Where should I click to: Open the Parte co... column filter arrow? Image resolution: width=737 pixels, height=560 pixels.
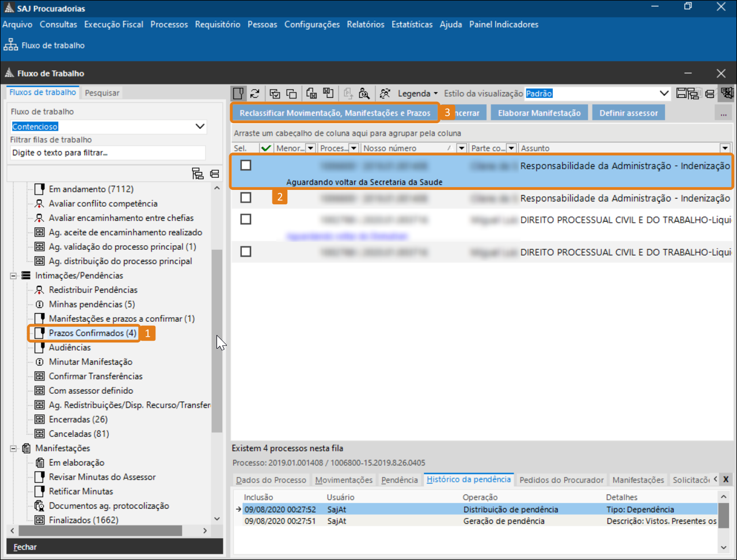[x=511, y=148]
